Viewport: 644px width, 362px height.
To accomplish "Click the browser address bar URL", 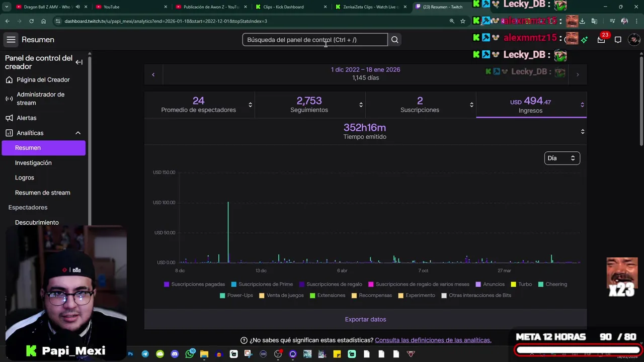I will [166, 21].
